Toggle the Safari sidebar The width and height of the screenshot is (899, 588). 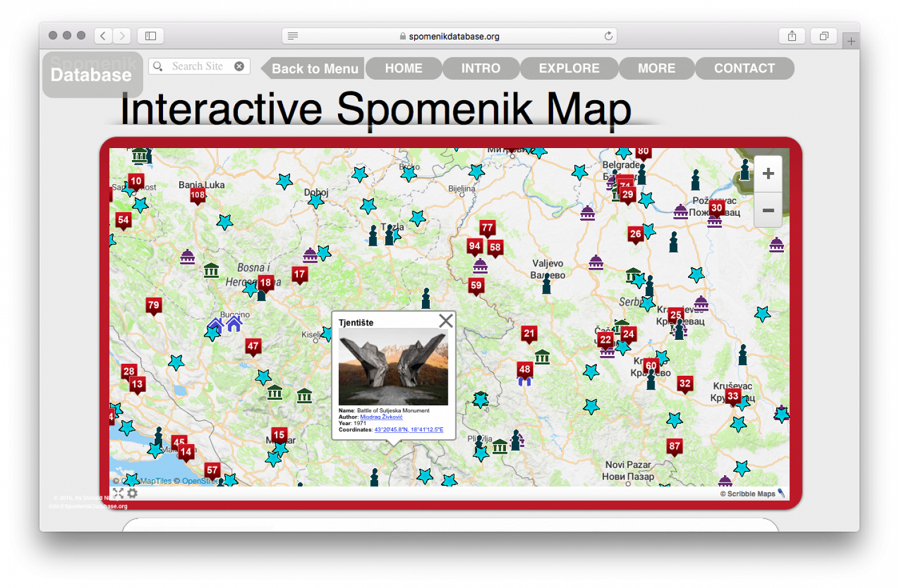coord(150,36)
